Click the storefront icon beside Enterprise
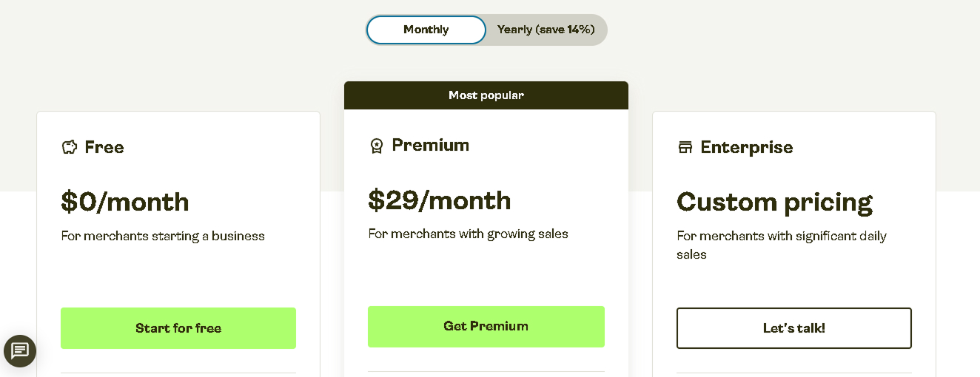This screenshot has height=377, width=980. [x=685, y=147]
